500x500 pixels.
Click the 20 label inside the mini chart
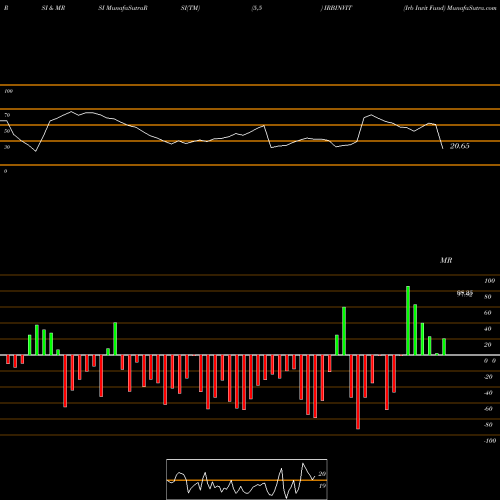pos(322,474)
